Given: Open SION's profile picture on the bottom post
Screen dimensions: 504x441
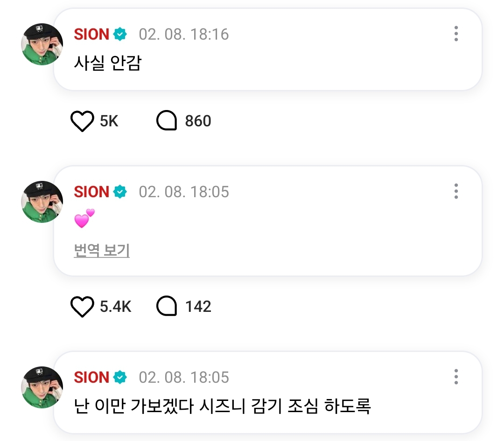Looking at the screenshot, I should [x=42, y=387].
